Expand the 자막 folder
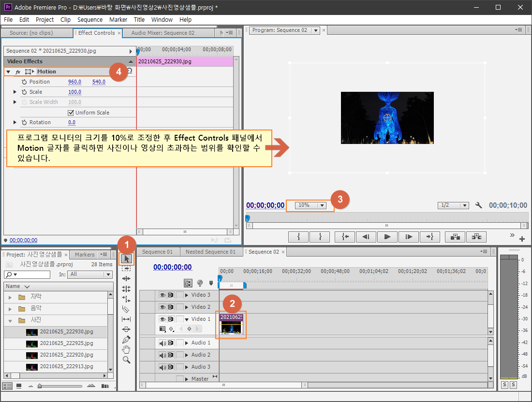Screen dimensions: 532x402 tap(10, 297)
